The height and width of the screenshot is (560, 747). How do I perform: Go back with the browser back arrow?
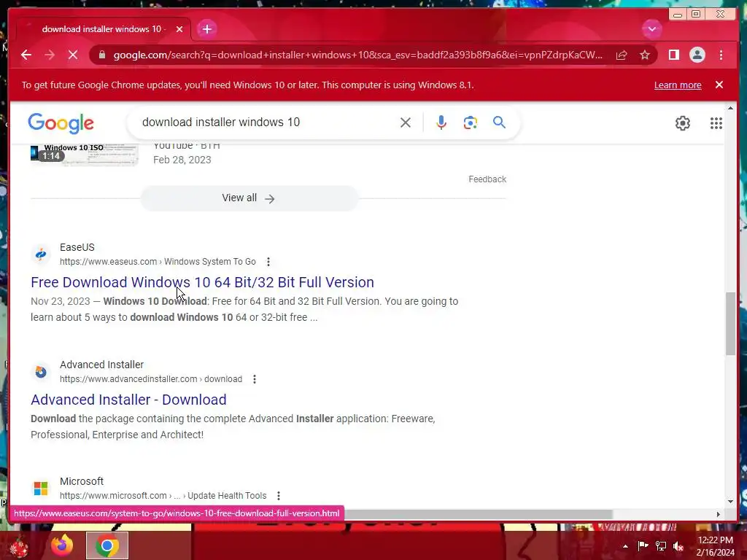tap(26, 55)
